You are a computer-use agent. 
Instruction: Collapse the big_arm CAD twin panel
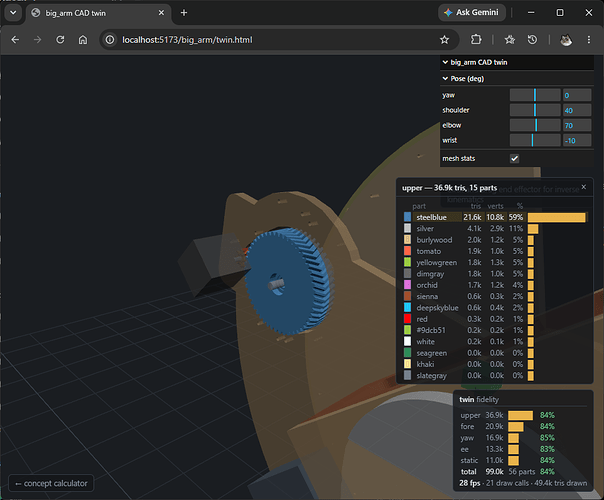coord(517,62)
